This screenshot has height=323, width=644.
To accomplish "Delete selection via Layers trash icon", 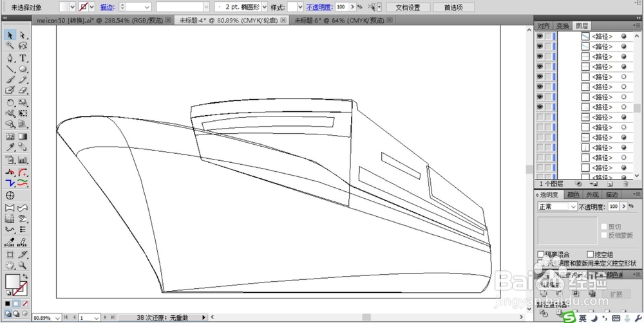I will pos(625,184).
